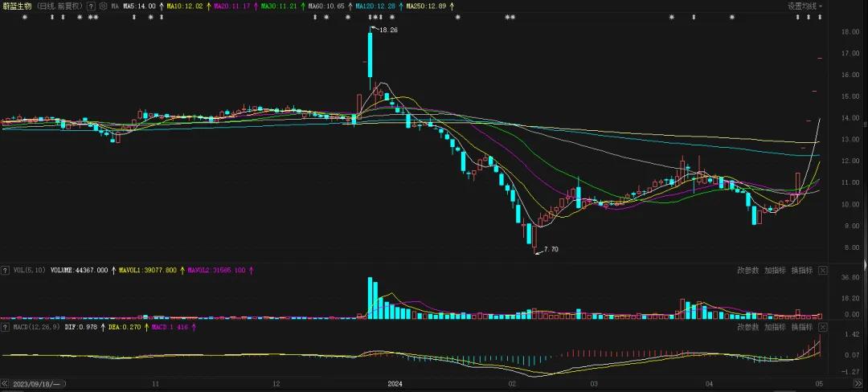Select the DEA:0.270 readout

(x=125, y=327)
